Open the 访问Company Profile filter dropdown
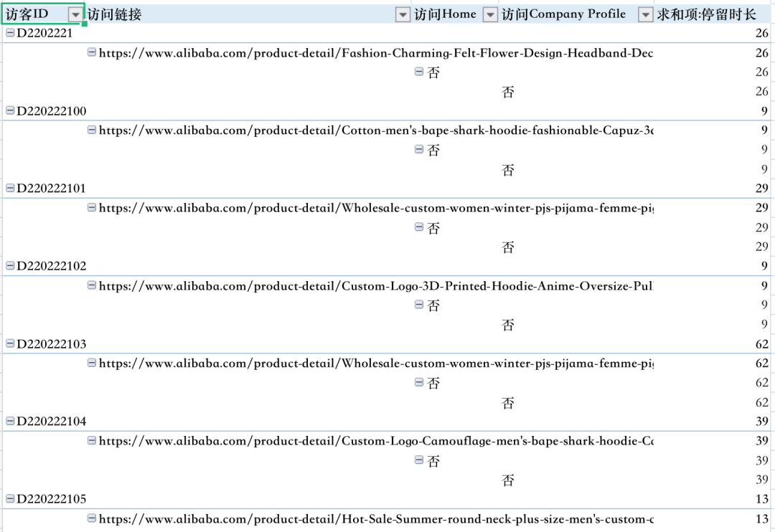 pyautogui.click(x=645, y=15)
